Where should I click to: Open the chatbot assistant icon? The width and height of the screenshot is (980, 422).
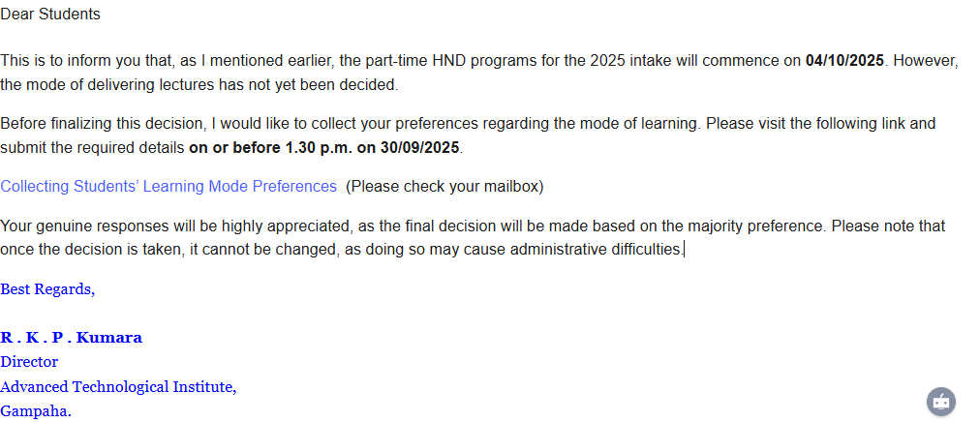click(941, 401)
